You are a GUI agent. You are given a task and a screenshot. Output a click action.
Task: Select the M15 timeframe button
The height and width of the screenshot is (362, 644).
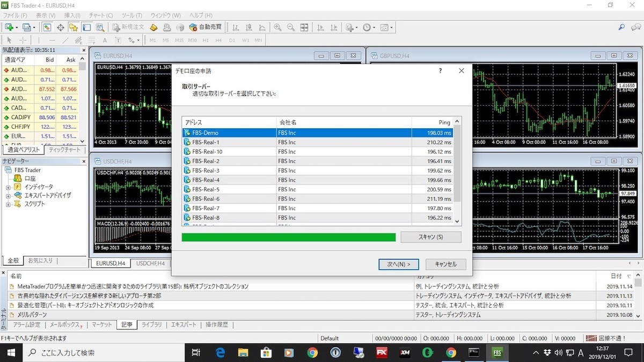179,40
